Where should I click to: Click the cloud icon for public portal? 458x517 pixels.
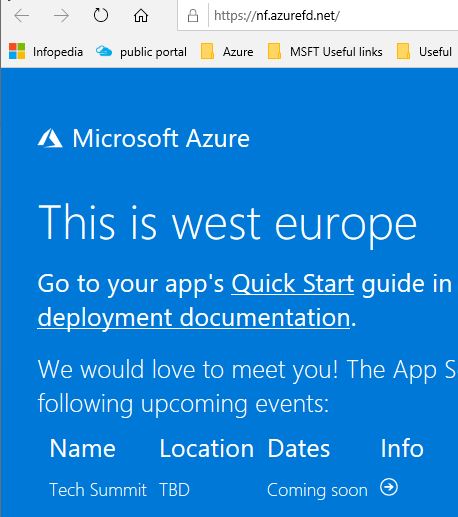tap(104, 51)
